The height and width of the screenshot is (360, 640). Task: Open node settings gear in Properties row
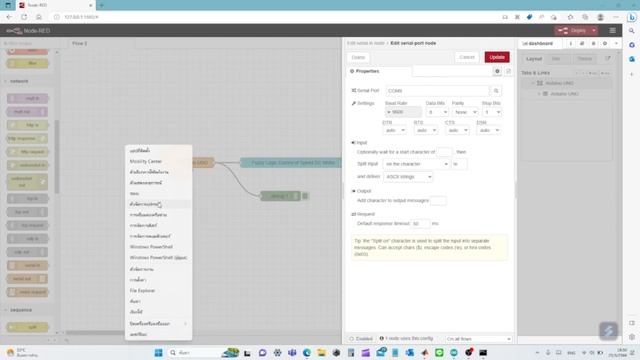tap(497, 71)
